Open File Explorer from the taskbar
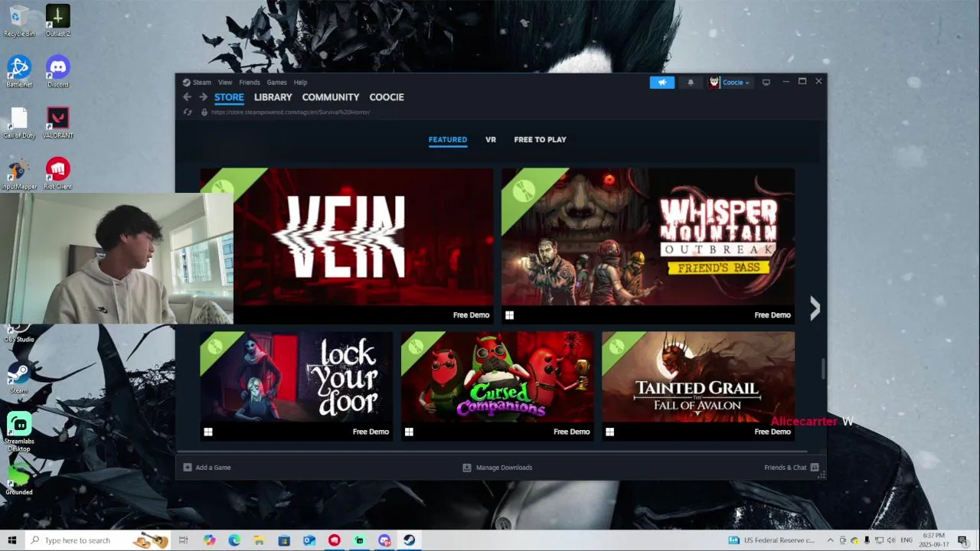This screenshot has height=551, width=980. (x=259, y=540)
